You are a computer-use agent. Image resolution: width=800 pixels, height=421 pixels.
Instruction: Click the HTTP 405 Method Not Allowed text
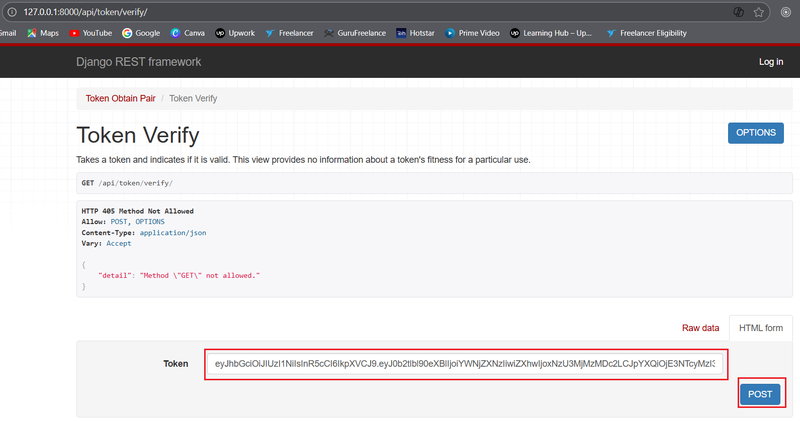(137, 211)
